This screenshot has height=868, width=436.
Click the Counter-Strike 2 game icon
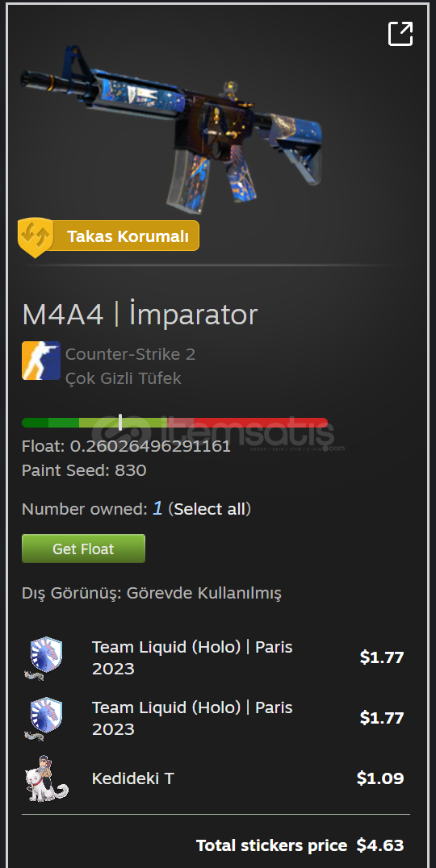[41, 361]
